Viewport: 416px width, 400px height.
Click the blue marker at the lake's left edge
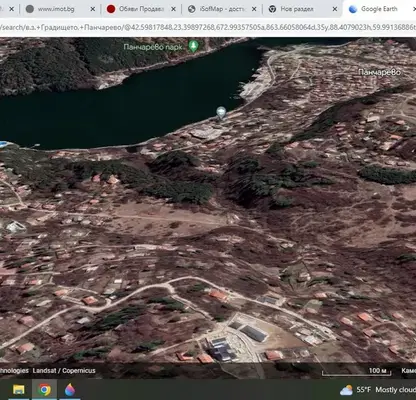point(3,144)
